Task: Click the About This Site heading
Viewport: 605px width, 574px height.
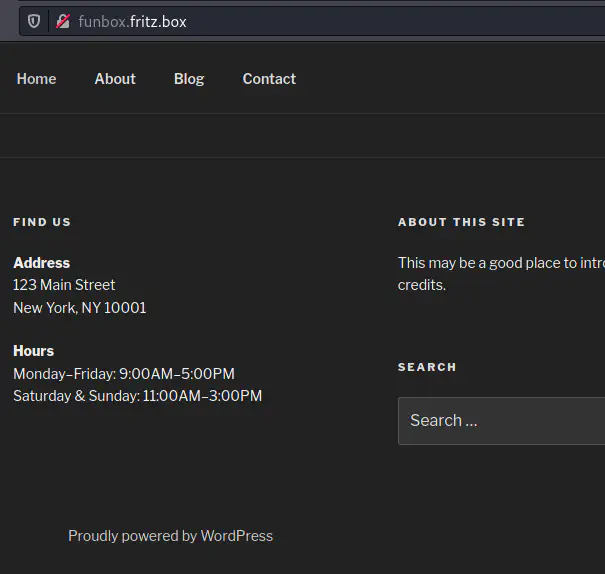Action: [461, 222]
